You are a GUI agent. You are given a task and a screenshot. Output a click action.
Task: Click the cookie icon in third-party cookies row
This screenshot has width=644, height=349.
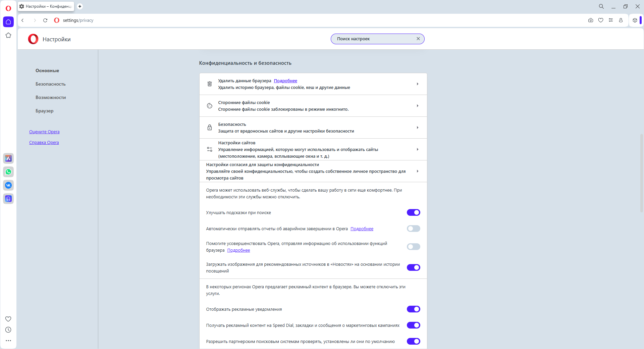(x=210, y=106)
